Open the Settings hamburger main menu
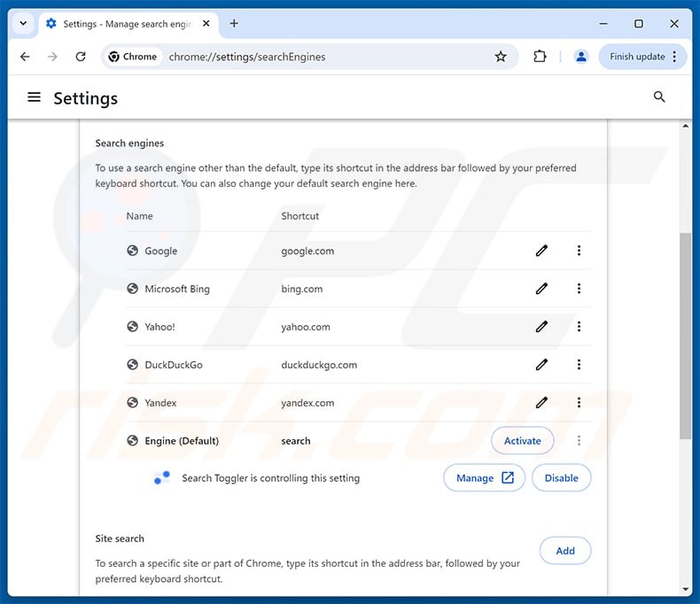 click(34, 97)
